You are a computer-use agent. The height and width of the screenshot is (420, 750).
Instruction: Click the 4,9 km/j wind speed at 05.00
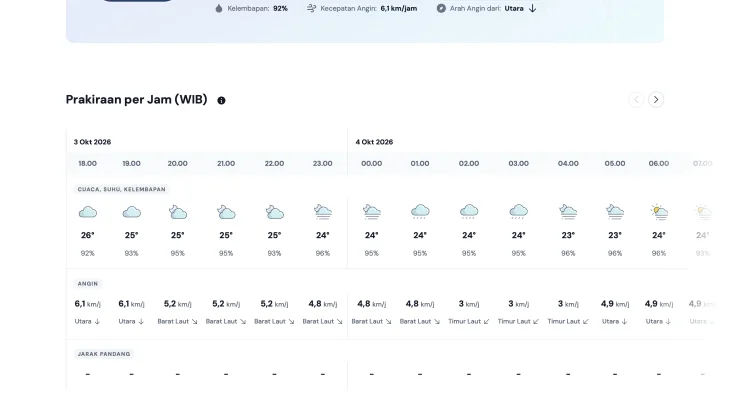(x=615, y=304)
